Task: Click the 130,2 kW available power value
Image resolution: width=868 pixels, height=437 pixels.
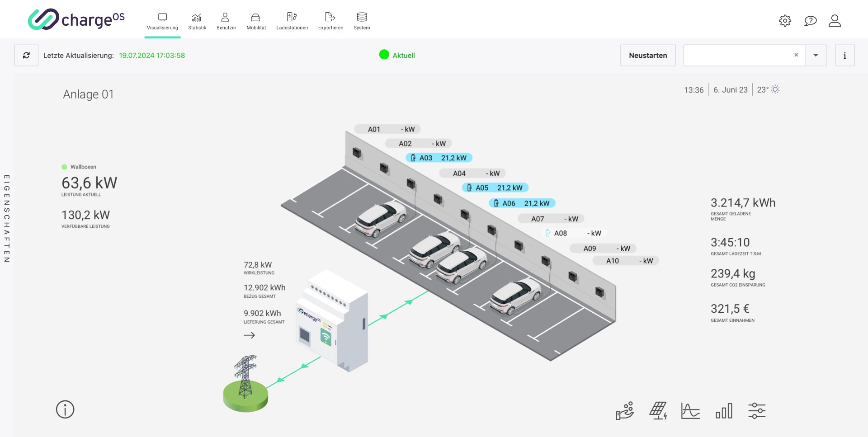Action: pyautogui.click(x=85, y=215)
